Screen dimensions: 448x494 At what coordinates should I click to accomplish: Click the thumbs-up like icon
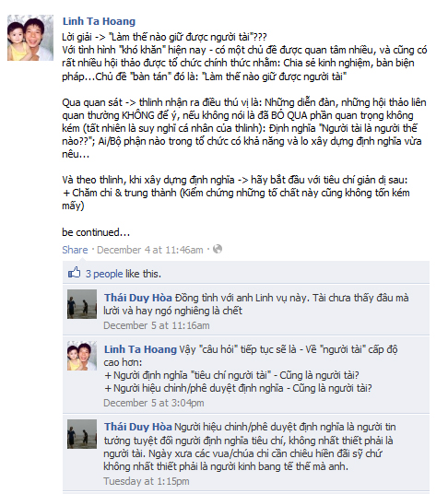[x=75, y=273]
